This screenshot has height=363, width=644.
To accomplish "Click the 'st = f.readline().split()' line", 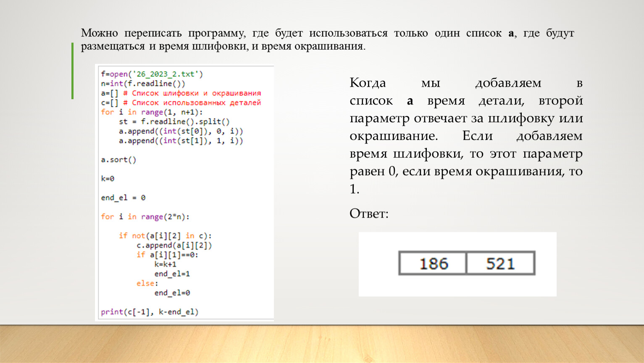I will (174, 122).
